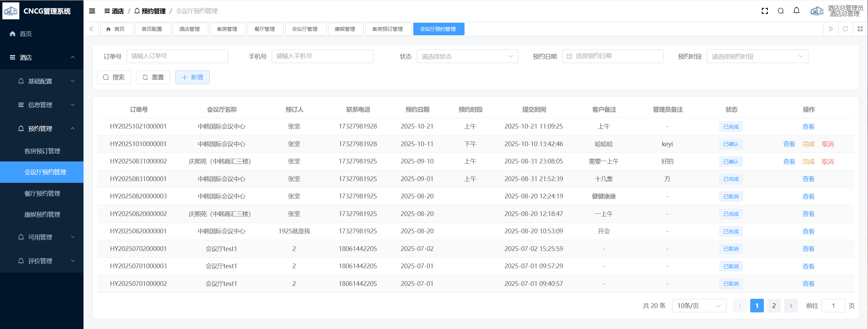Open the 状态 status dropdown
The image size is (868, 329).
[467, 56]
